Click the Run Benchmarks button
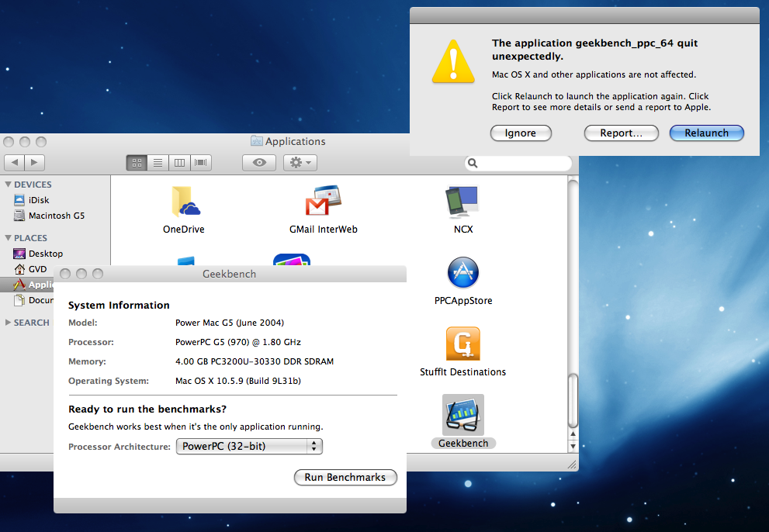This screenshot has width=769, height=532. [x=345, y=477]
